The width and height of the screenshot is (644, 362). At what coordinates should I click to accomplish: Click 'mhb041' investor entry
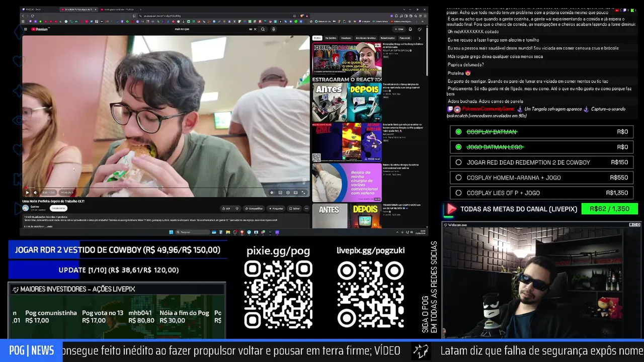click(141, 316)
